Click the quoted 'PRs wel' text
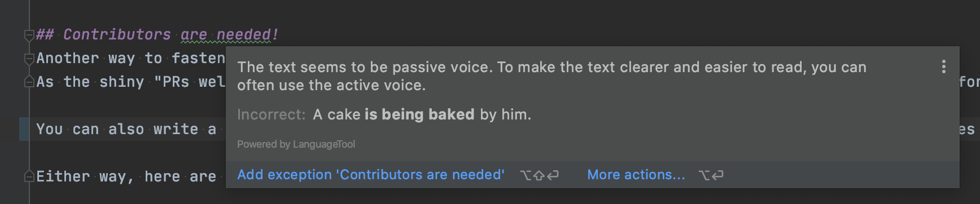The image size is (980, 204). [190, 82]
